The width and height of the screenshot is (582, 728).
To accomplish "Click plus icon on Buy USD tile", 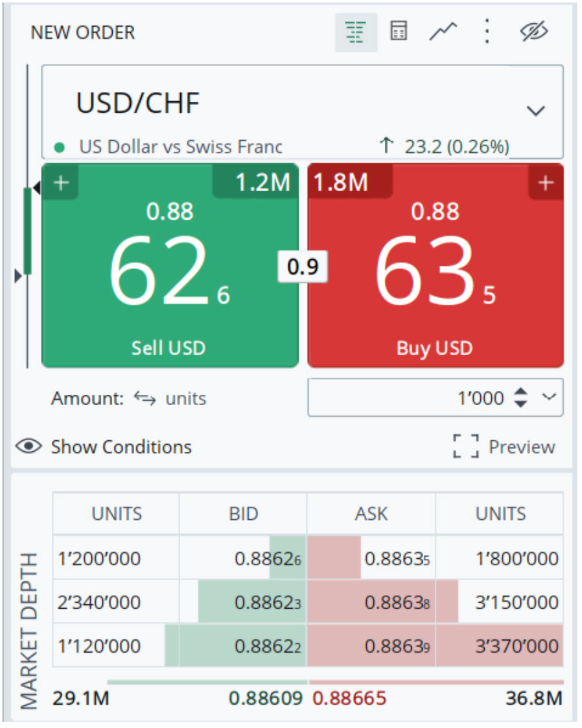I will click(546, 183).
